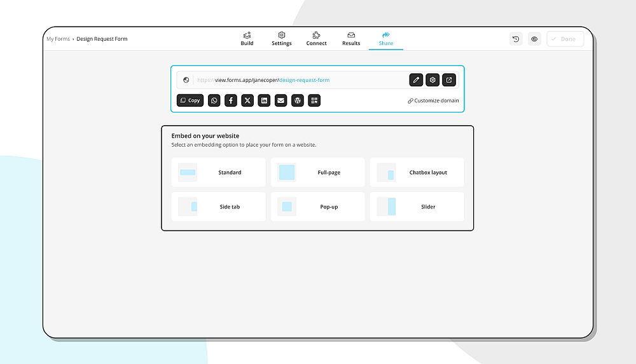Choose the Pop-up embed option

click(317, 206)
